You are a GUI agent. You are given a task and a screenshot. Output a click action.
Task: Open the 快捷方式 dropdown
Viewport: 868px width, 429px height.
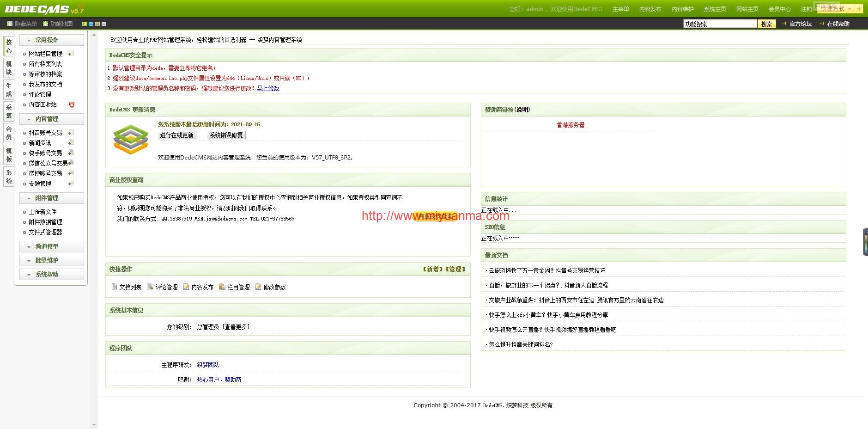pos(836,9)
